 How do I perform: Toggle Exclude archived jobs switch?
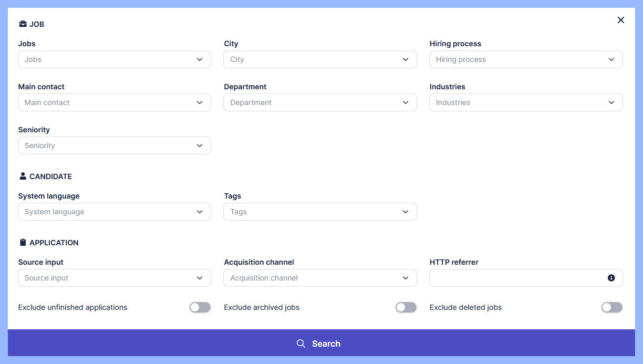[x=406, y=307]
